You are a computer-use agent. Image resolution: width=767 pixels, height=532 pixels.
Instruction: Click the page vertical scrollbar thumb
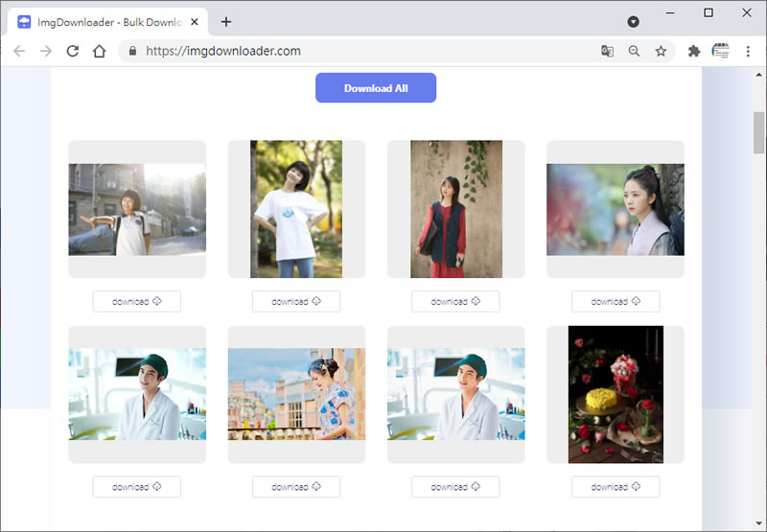pyautogui.click(x=758, y=132)
